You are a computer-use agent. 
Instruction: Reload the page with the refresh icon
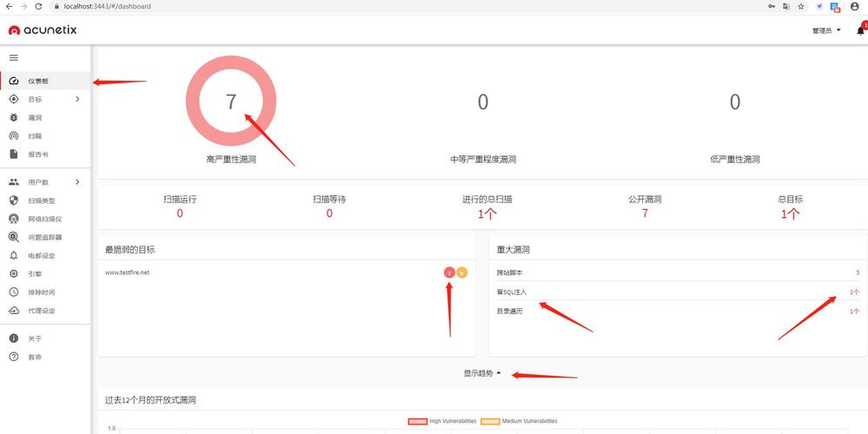pyautogui.click(x=38, y=6)
